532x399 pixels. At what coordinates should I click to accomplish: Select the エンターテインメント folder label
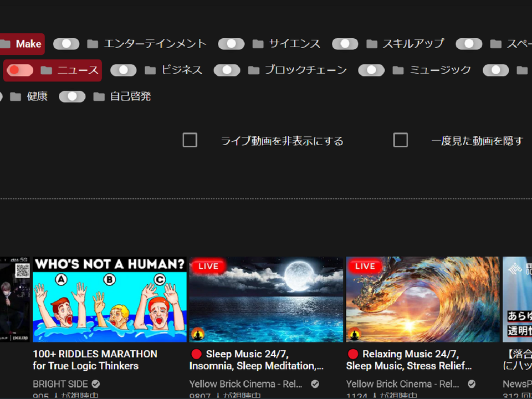(x=155, y=44)
